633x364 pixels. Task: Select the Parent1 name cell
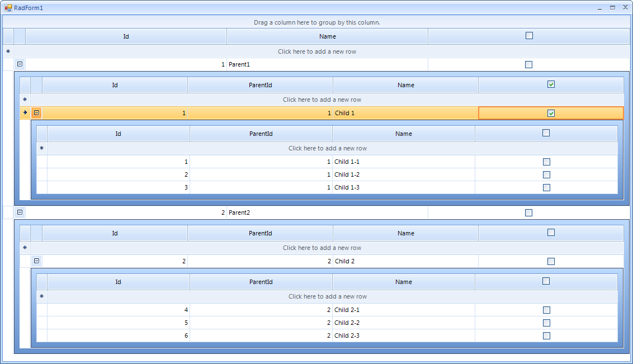(x=327, y=64)
